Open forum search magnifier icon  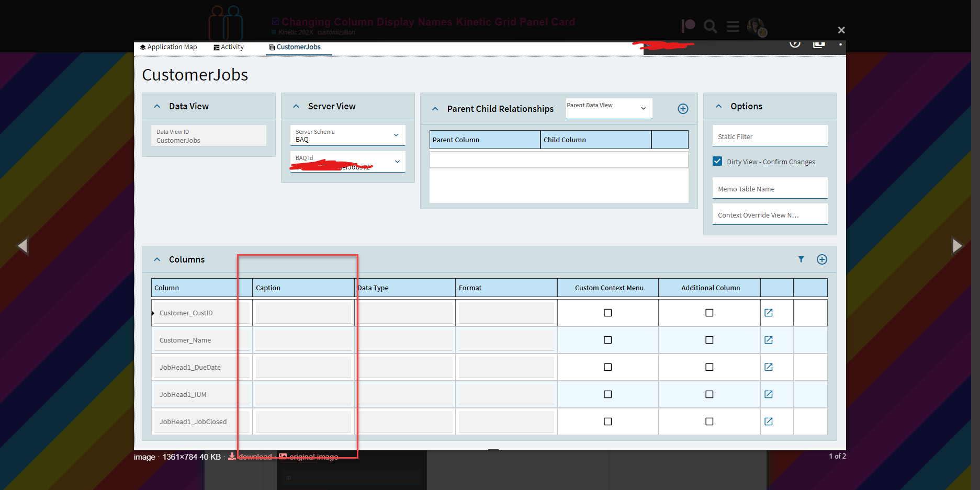click(x=710, y=26)
